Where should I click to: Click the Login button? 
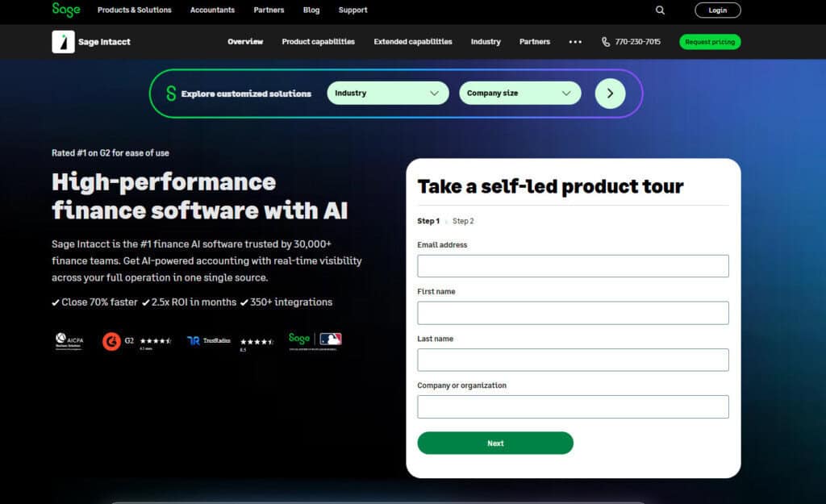(717, 10)
